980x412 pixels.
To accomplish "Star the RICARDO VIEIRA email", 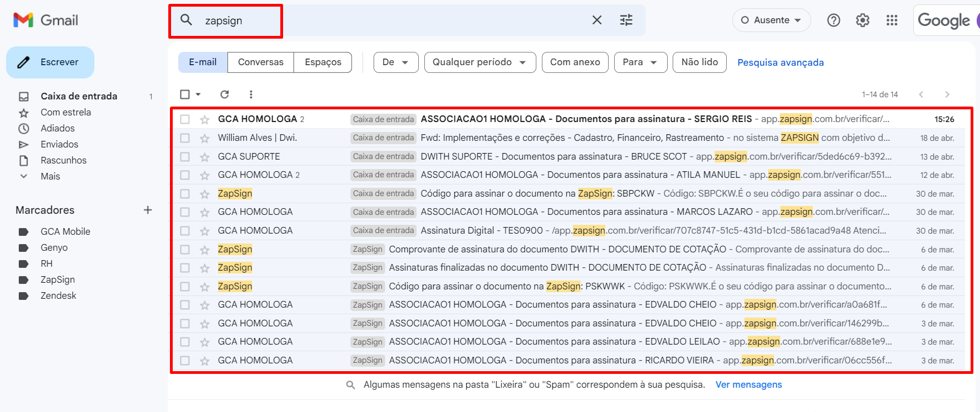I will pos(205,361).
